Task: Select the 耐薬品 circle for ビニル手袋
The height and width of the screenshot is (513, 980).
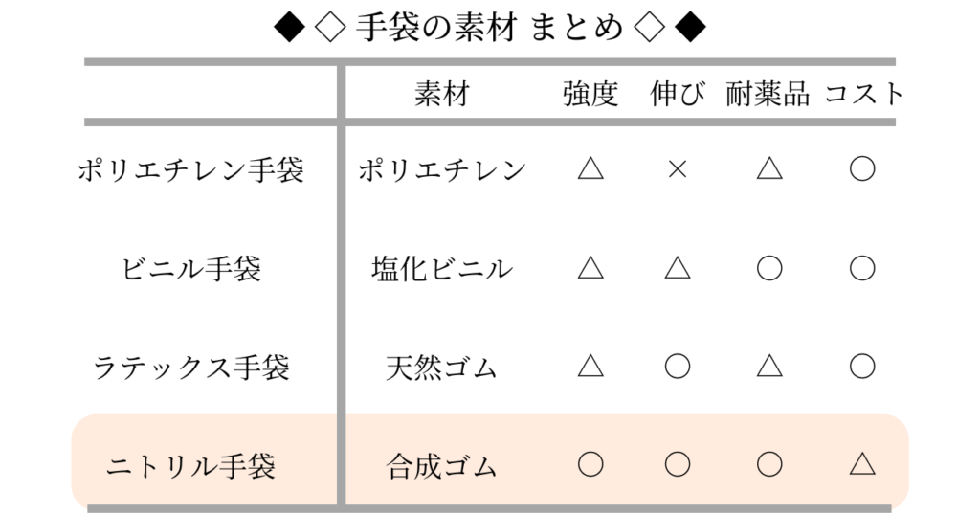Action: (x=769, y=268)
